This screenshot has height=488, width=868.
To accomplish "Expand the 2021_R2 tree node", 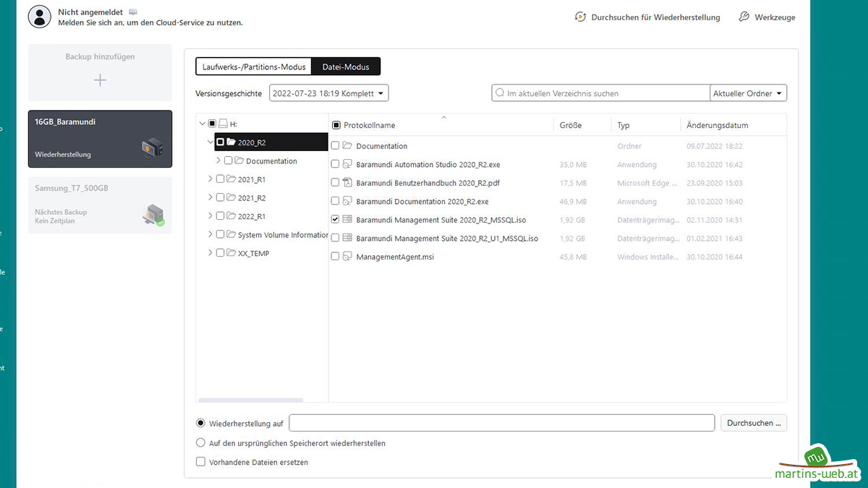I will tap(210, 197).
